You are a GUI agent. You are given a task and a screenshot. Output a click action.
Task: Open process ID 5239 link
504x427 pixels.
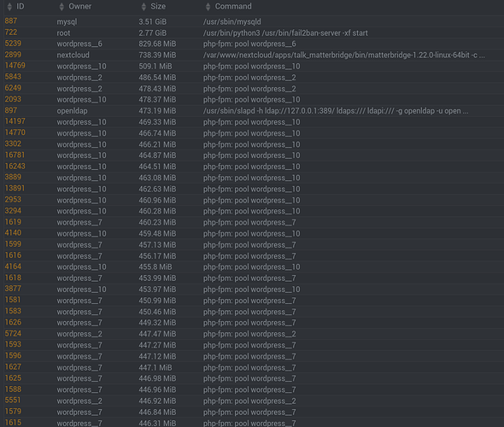[x=13, y=44]
